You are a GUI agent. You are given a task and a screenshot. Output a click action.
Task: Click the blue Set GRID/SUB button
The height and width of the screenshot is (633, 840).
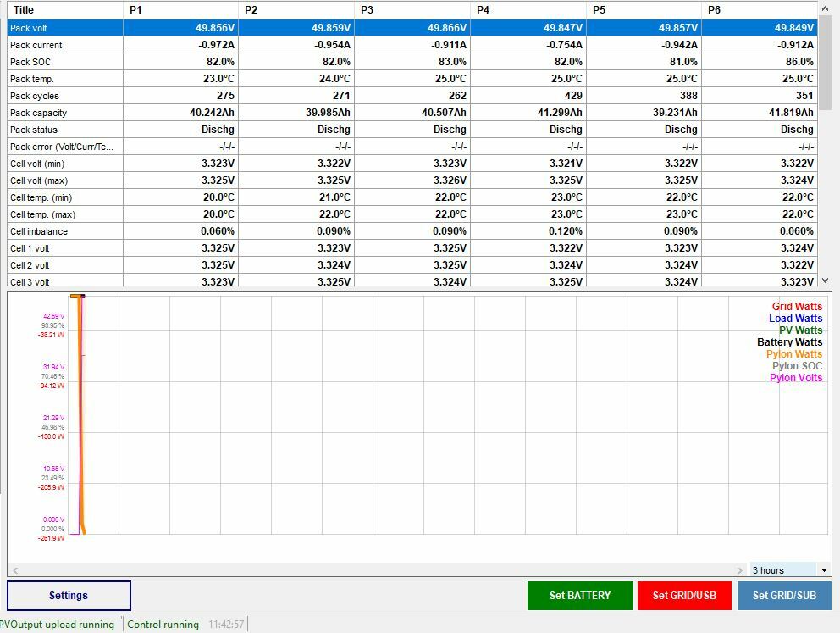[x=784, y=596]
